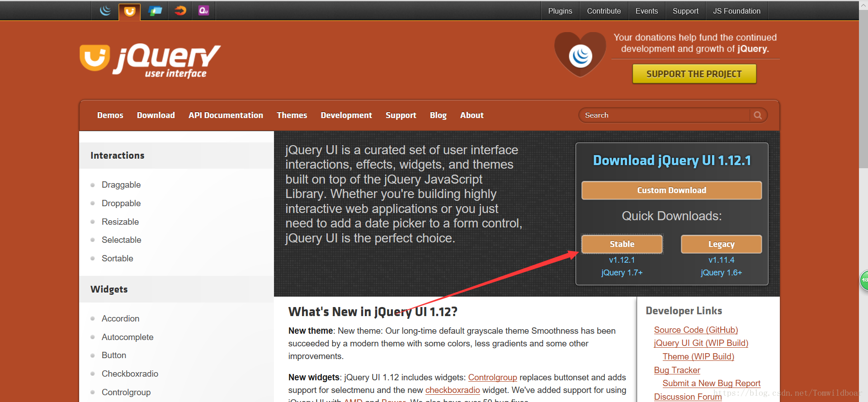Go to API Documentation in the navigation bar
This screenshot has height=402, width=868.
pos(226,115)
